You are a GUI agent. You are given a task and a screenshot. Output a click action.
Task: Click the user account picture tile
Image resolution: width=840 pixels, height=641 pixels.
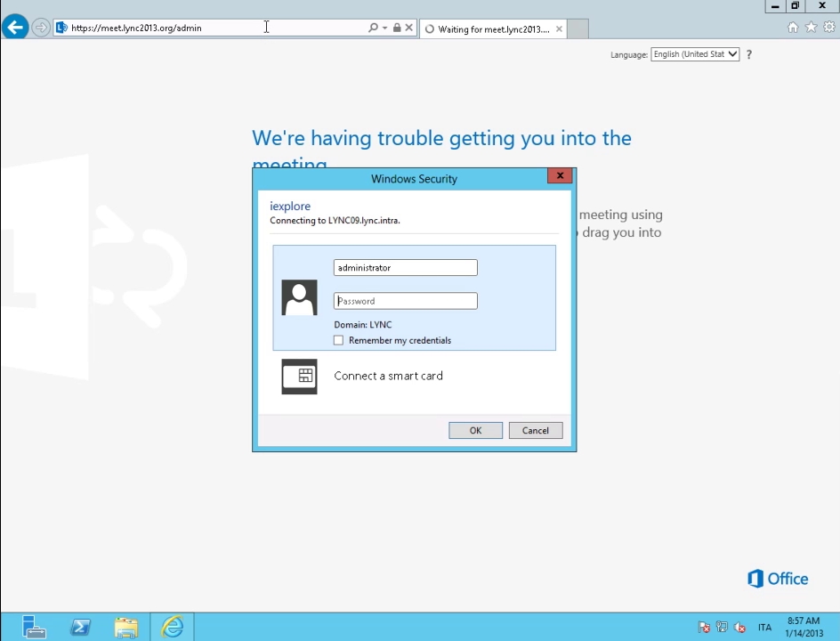pos(300,297)
